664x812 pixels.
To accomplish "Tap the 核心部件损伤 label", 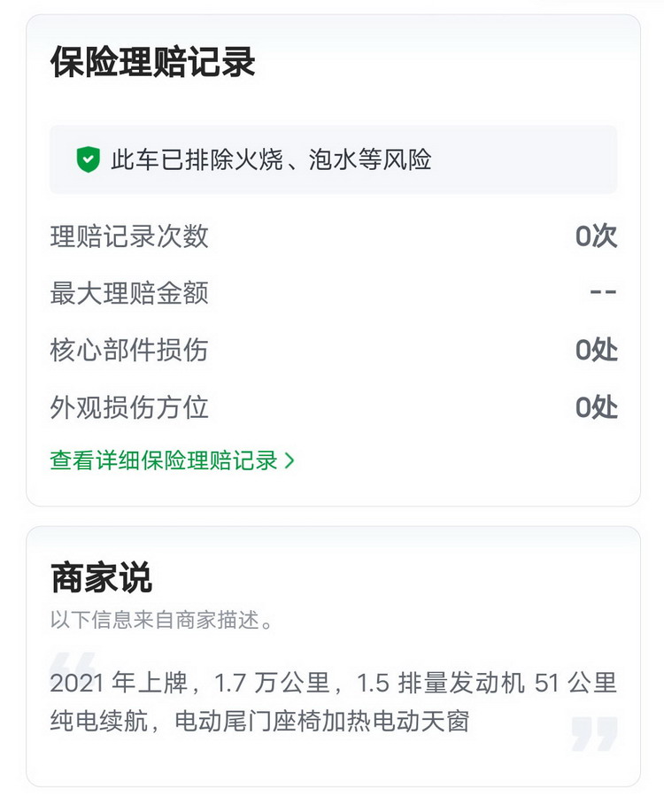I will 129,351.
